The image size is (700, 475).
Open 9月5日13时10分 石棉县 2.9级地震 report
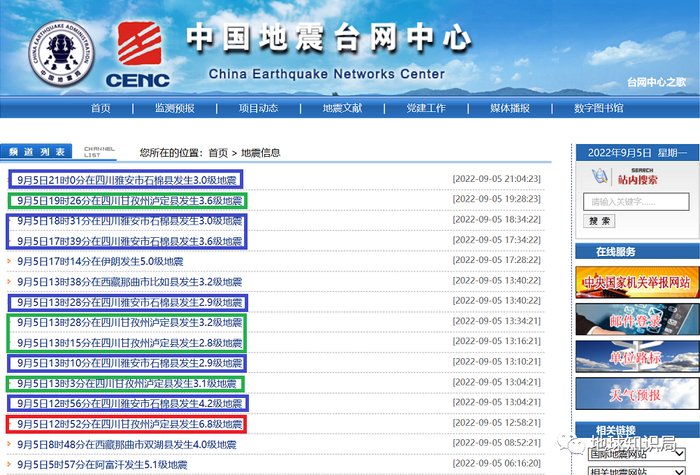129,363
